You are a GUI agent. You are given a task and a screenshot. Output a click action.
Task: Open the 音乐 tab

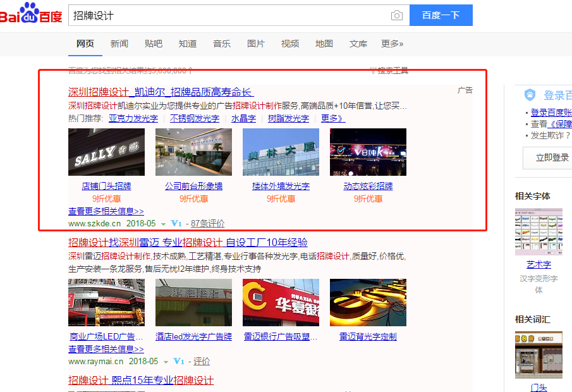click(222, 44)
